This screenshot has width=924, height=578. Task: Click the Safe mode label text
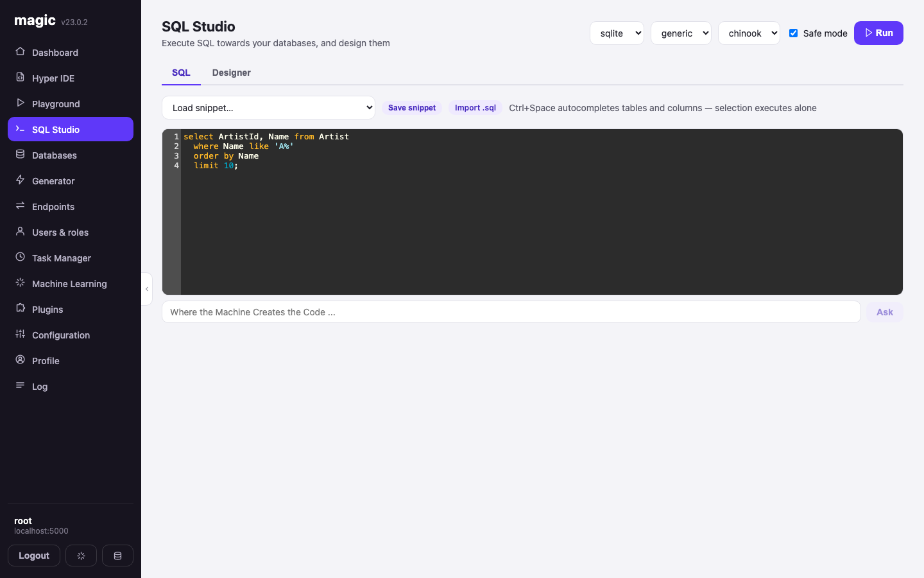point(825,33)
